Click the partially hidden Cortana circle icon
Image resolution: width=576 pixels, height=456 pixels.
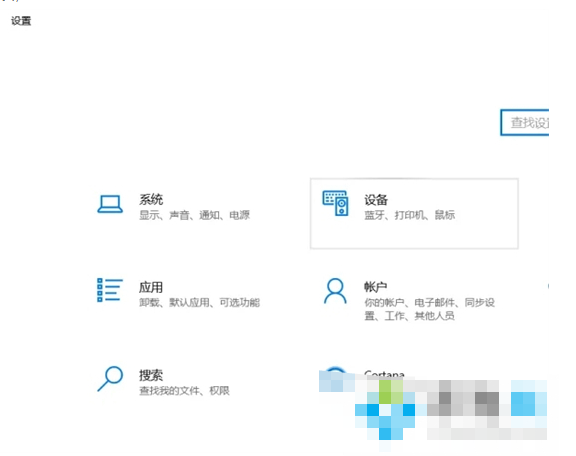pos(335,369)
